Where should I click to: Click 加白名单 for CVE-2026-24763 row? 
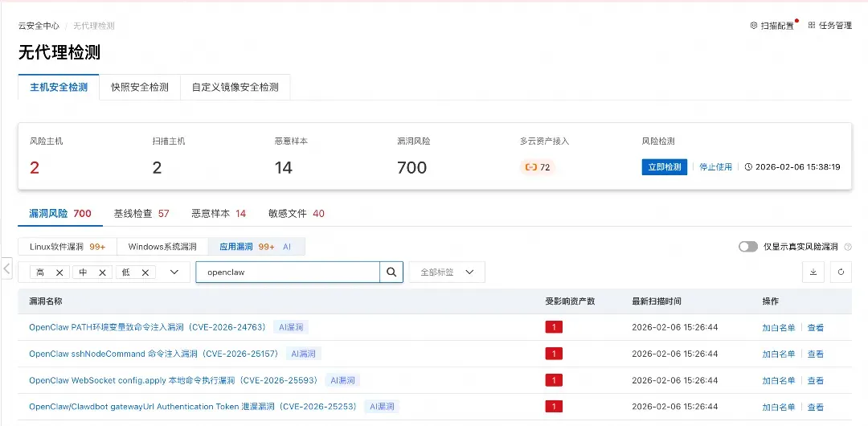tap(778, 327)
